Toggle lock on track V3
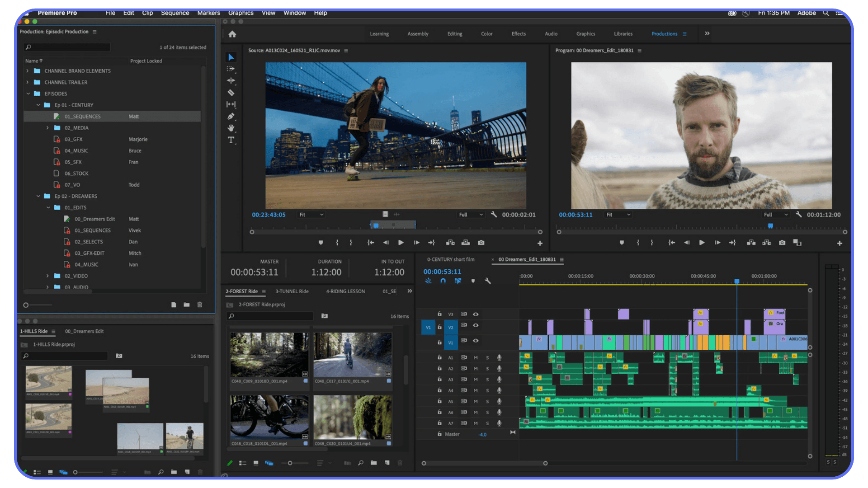 click(439, 314)
